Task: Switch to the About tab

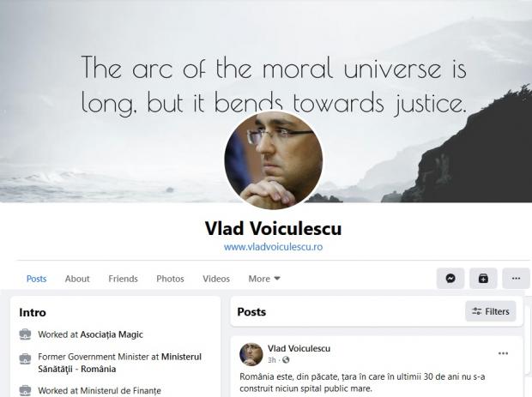Action: point(77,279)
